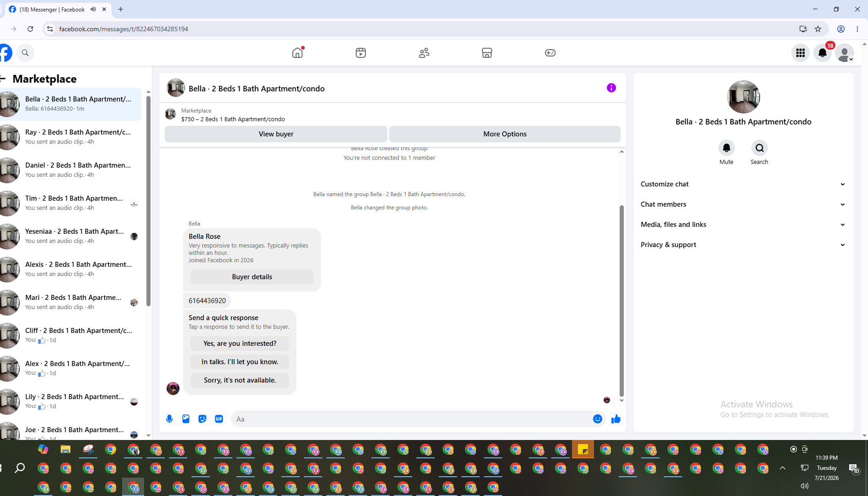
Task: Open the Gaming controller icon
Action: click(550, 53)
